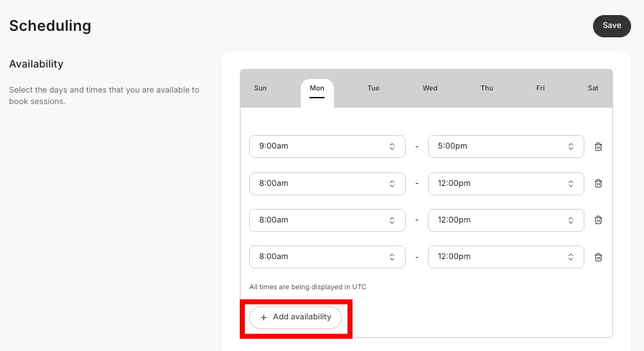Open the 9:00am start time dropdown
Image resolution: width=644 pixels, height=351 pixels.
pos(327,146)
